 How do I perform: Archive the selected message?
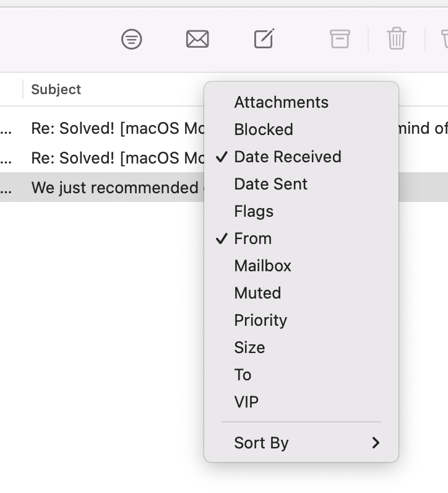339,40
